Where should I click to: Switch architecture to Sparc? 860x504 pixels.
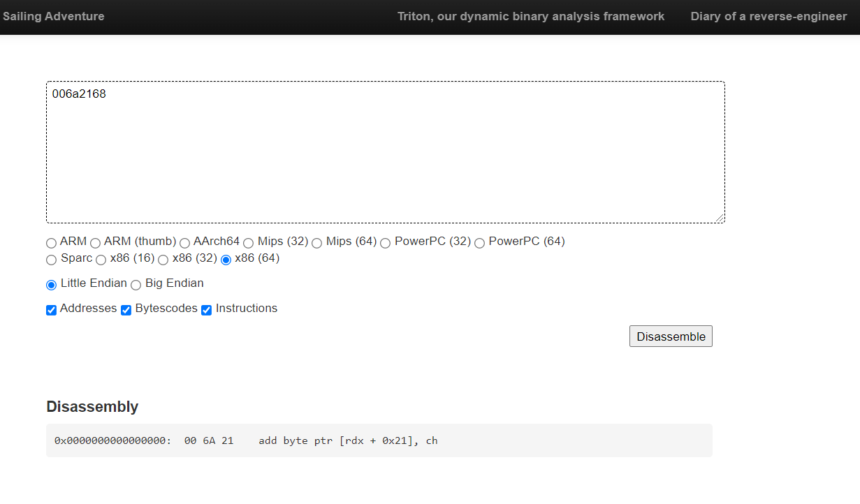[x=51, y=260]
